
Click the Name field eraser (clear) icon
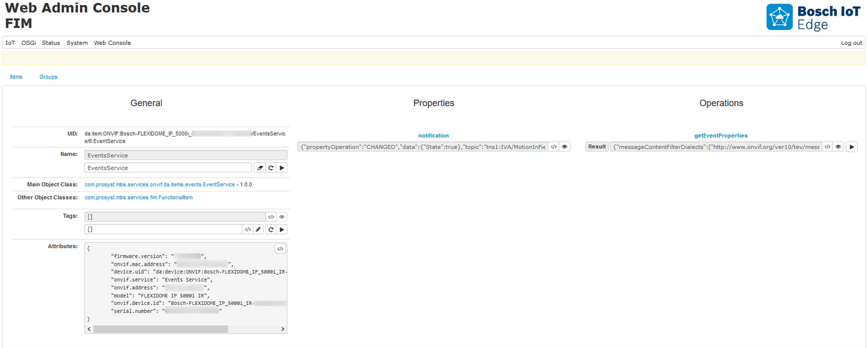260,168
